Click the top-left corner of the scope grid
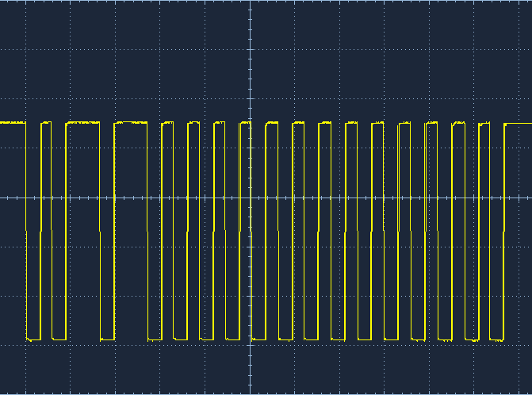 click(2, 2)
